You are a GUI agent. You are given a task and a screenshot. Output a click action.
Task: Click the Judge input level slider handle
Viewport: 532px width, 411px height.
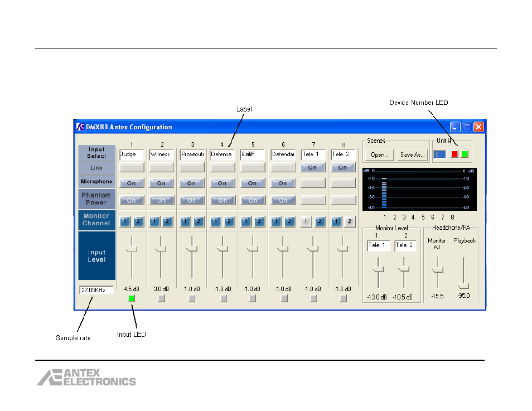point(132,249)
